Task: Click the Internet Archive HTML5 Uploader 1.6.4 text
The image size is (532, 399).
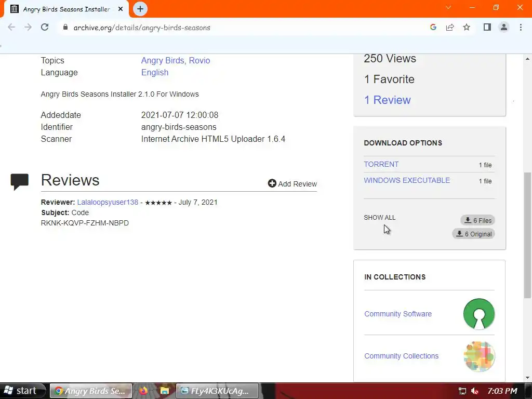Action: point(213,139)
